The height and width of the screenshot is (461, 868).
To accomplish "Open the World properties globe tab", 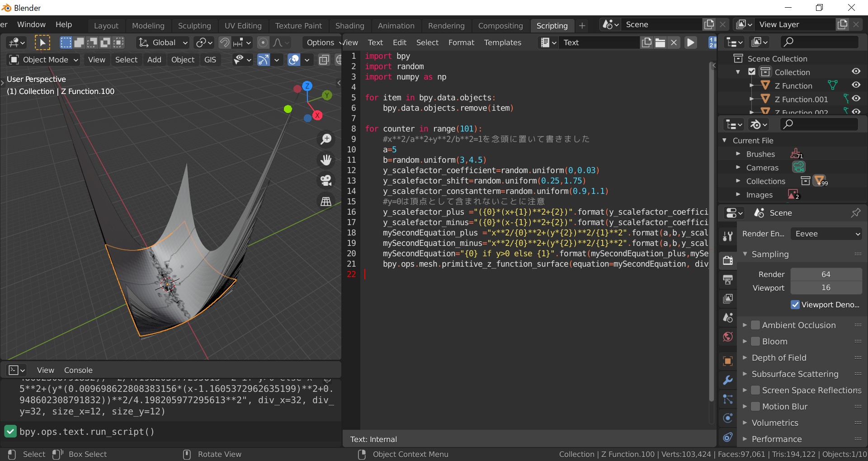I will coord(728,337).
